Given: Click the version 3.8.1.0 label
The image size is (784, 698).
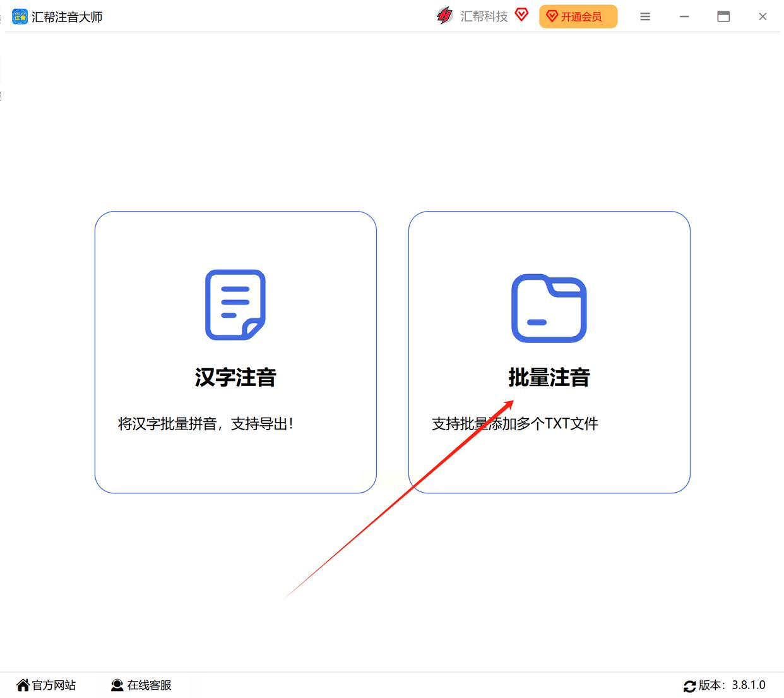Looking at the screenshot, I should [x=749, y=685].
